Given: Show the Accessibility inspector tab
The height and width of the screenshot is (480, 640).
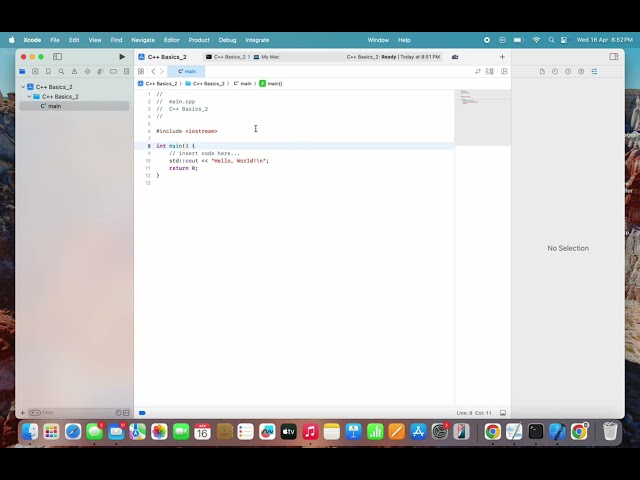Looking at the screenshot, I should coord(581,71).
